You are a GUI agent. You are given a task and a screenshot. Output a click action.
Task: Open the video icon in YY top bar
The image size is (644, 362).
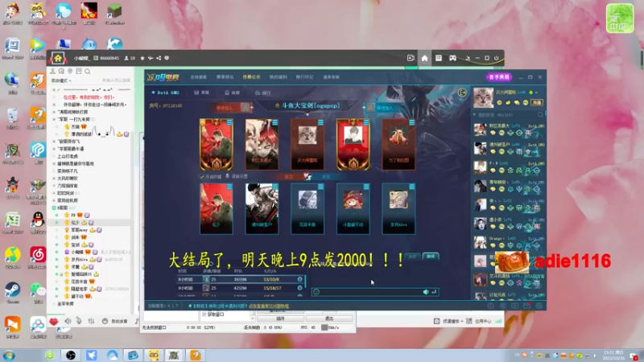[411, 58]
